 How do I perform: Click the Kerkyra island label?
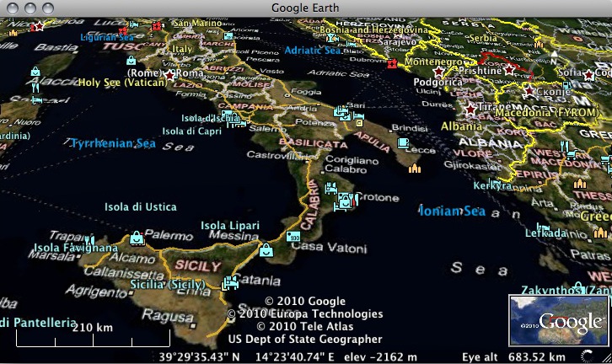(x=492, y=185)
